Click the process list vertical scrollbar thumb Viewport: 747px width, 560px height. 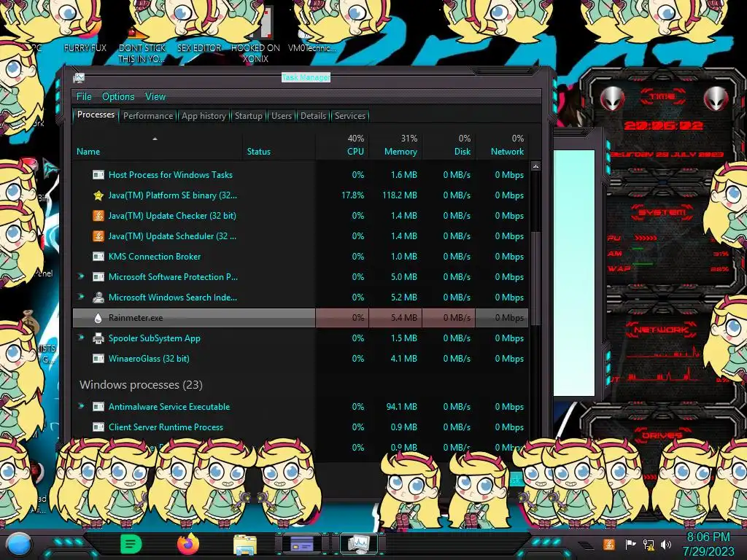click(x=536, y=279)
